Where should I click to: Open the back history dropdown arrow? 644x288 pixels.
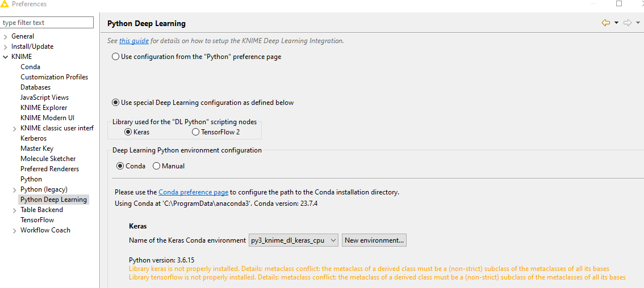click(616, 23)
